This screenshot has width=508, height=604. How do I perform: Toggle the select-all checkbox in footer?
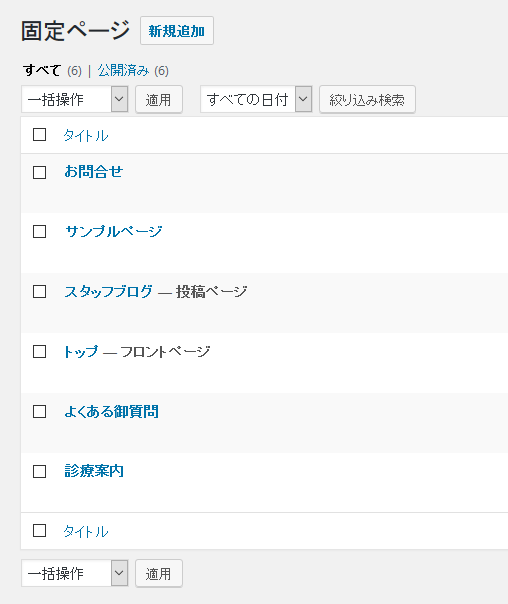[x=40, y=531]
